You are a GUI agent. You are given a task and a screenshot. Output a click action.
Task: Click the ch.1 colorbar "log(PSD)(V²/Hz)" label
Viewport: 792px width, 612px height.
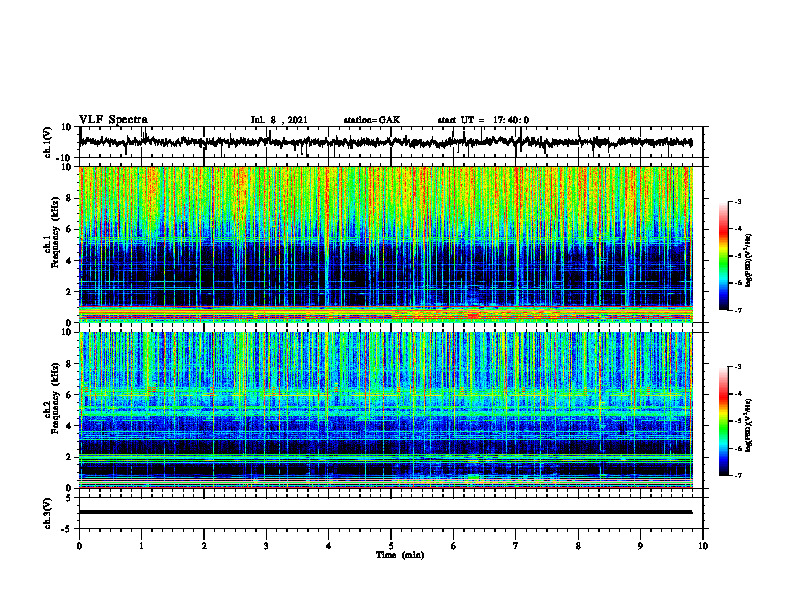(x=749, y=260)
